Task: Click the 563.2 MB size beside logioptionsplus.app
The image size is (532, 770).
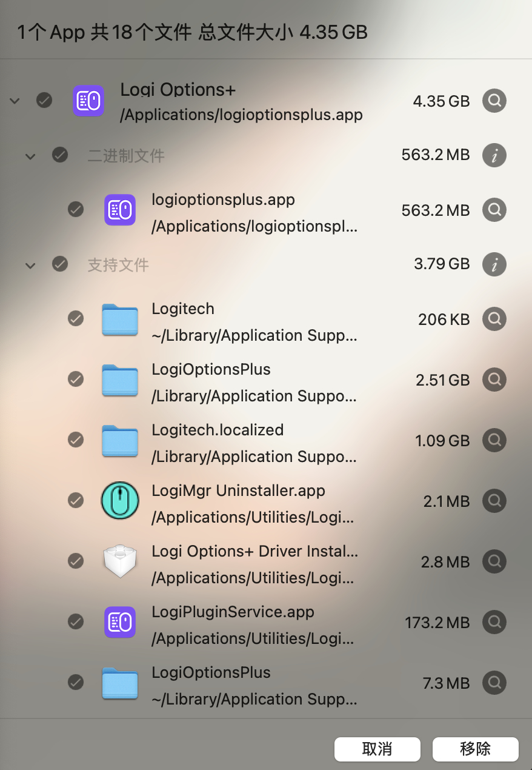Action: (436, 210)
